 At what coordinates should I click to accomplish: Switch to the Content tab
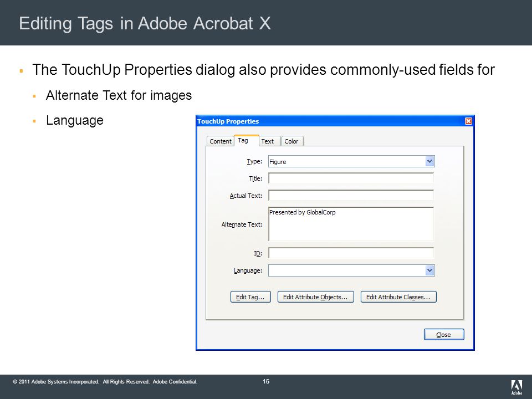[x=220, y=141]
